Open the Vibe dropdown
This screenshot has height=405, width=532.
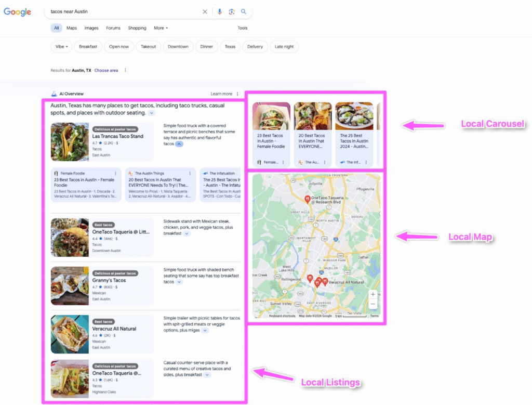61,46
